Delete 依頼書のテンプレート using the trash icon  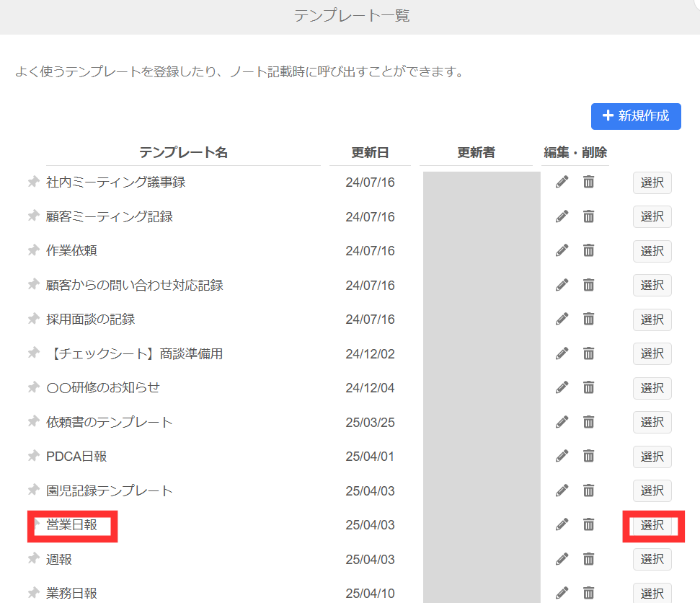point(588,422)
